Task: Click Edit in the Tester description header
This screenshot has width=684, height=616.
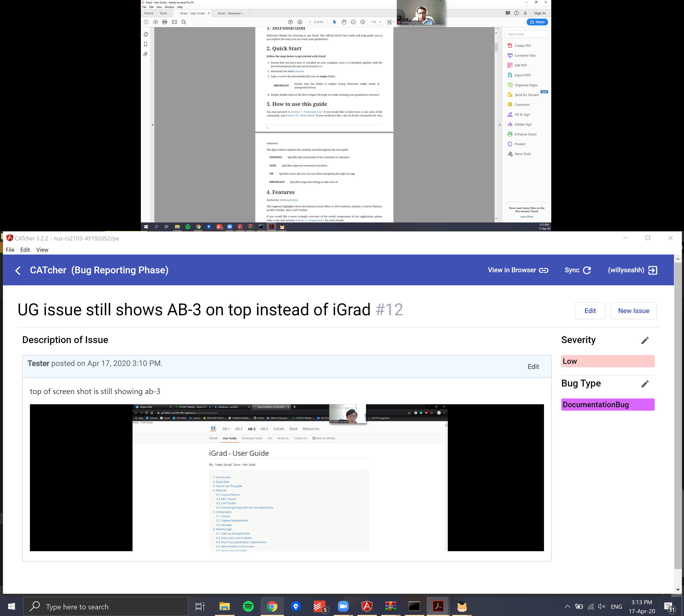Action: click(533, 367)
